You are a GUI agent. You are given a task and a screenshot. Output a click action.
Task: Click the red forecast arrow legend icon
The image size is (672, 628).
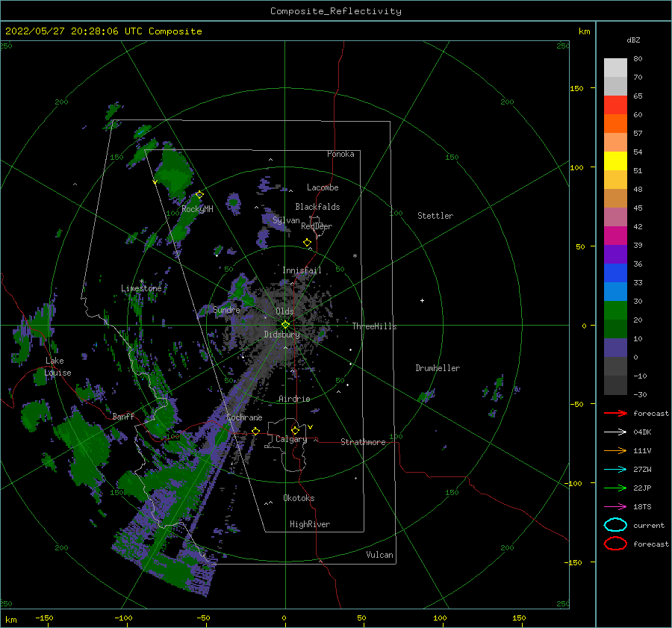(x=615, y=413)
